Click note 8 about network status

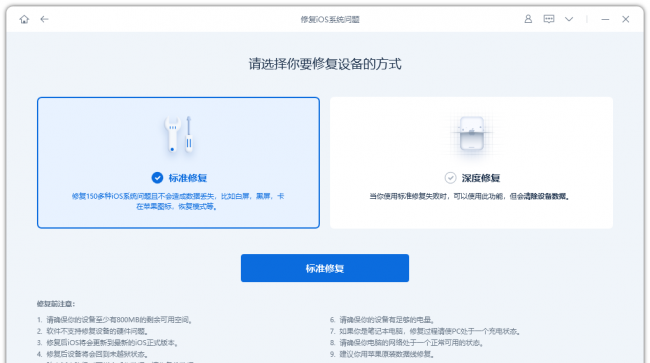pos(407,343)
